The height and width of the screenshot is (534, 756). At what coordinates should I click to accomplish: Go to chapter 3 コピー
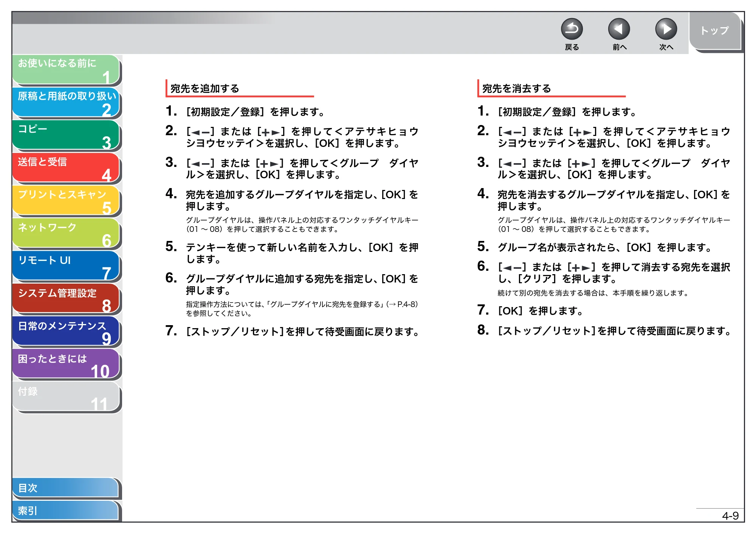coord(66,135)
